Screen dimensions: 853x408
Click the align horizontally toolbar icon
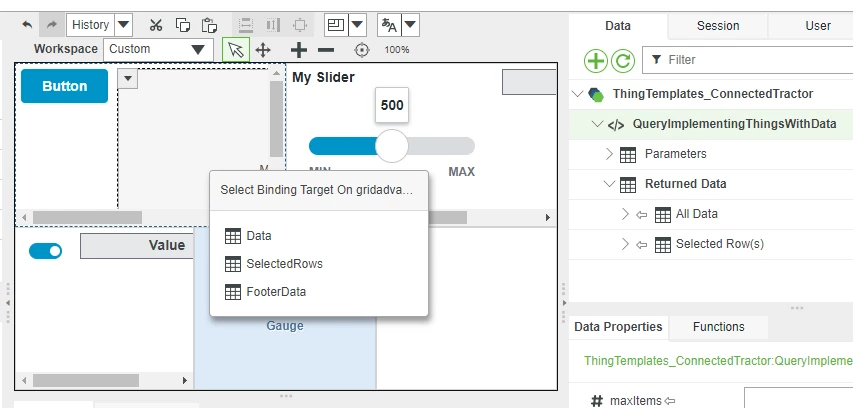(x=273, y=25)
